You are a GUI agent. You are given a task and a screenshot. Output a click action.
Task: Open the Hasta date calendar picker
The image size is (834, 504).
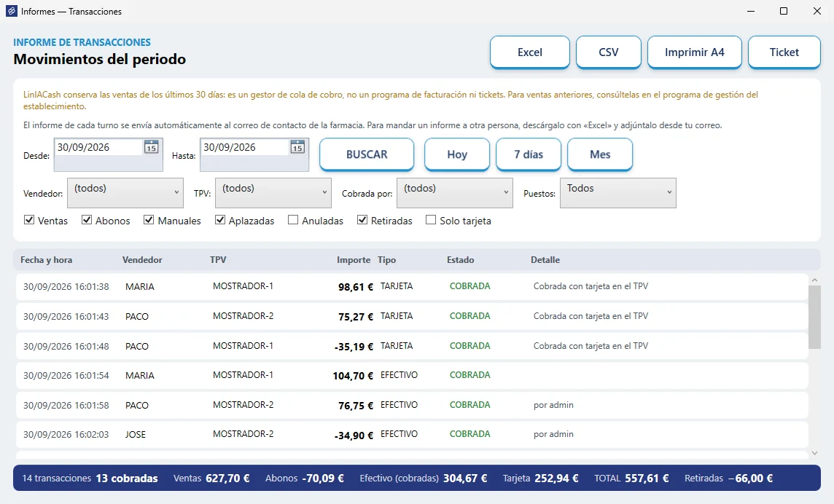click(x=297, y=147)
